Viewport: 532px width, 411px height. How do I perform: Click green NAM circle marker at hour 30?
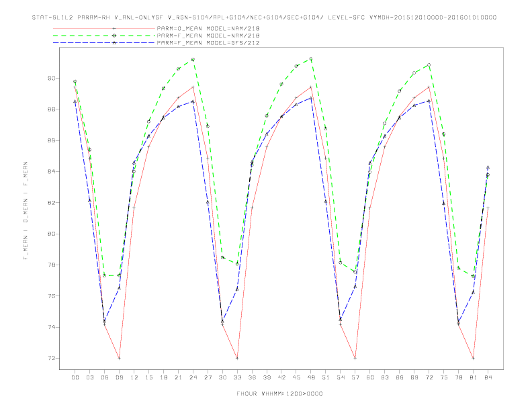click(x=222, y=257)
